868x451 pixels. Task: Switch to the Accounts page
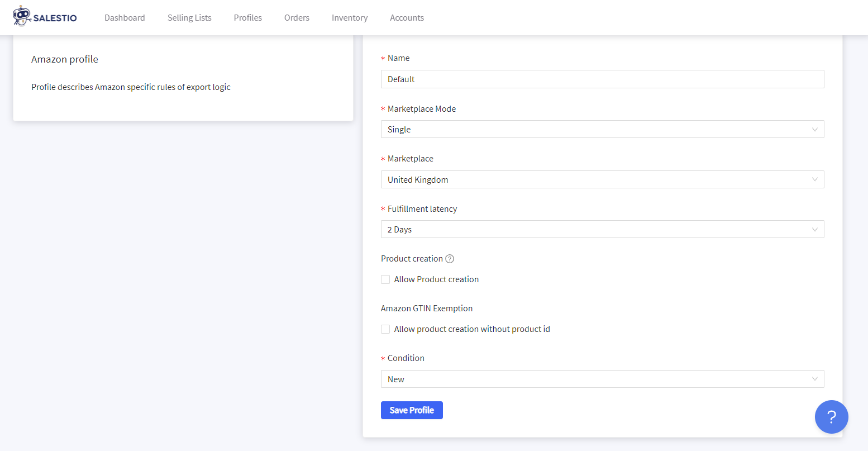click(x=407, y=18)
